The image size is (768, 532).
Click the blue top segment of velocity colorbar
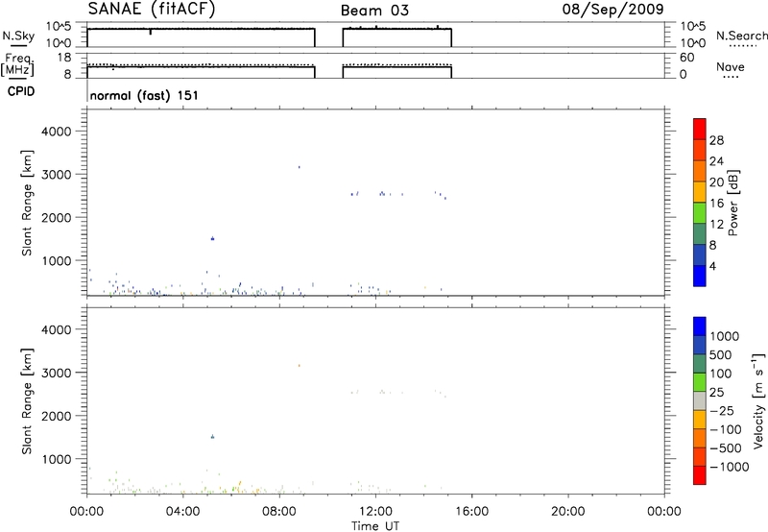(x=700, y=326)
